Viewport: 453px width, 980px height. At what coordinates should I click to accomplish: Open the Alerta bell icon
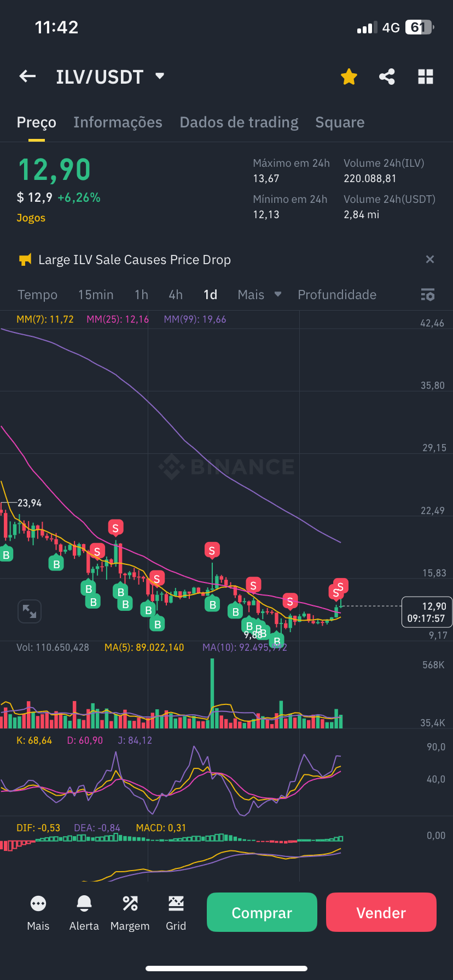pyautogui.click(x=84, y=912)
